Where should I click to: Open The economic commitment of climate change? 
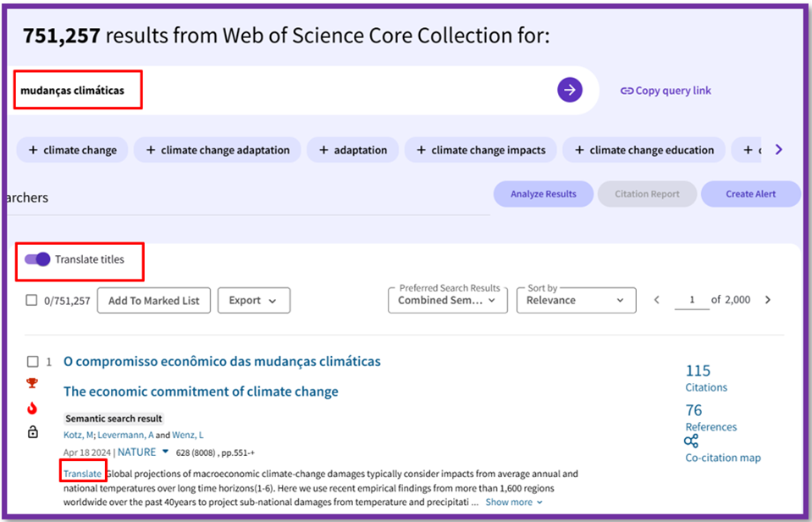tap(201, 391)
